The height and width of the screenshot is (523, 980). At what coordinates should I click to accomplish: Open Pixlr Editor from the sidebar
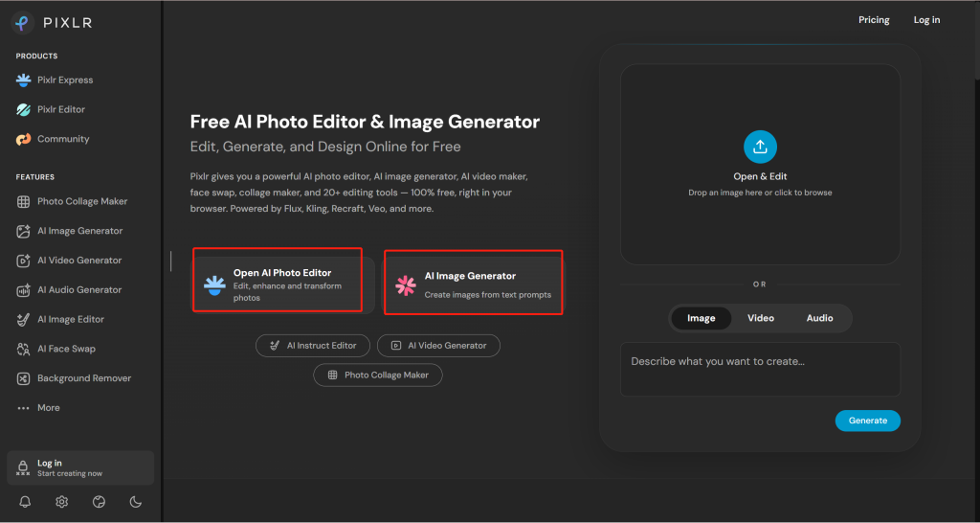(51, 109)
